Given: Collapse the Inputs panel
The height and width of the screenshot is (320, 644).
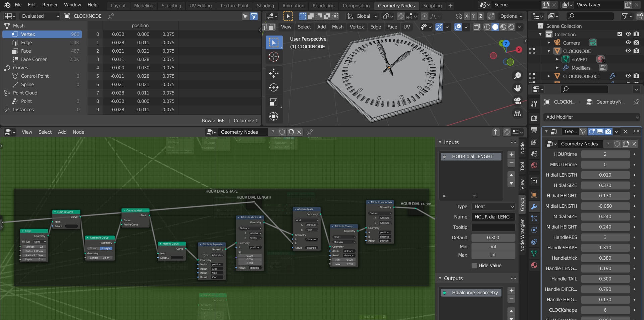Looking at the screenshot, I should [440, 142].
